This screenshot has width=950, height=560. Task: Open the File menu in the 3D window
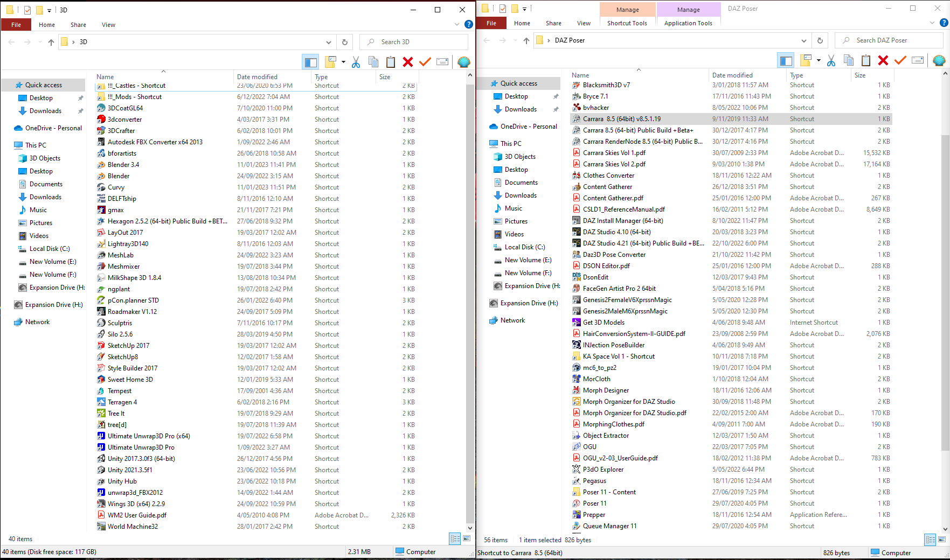point(16,24)
